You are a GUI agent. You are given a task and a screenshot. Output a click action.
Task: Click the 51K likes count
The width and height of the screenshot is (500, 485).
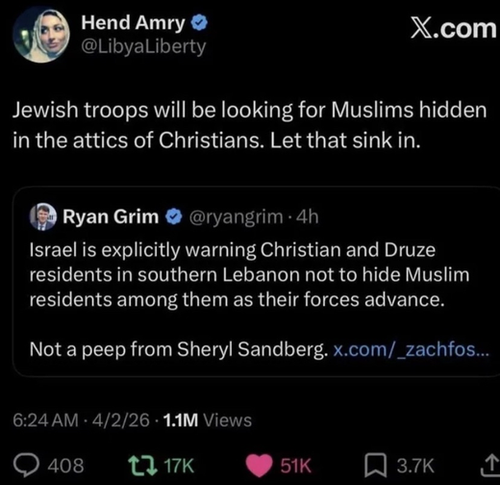[296, 465]
